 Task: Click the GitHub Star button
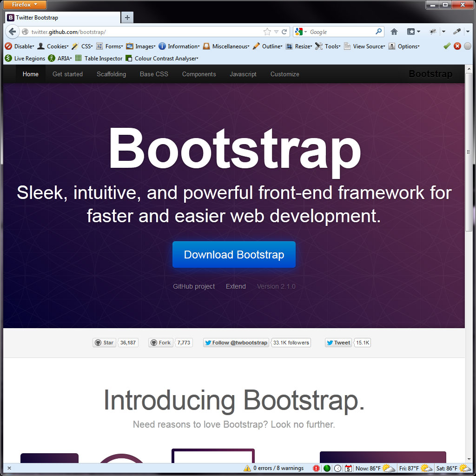coord(104,343)
